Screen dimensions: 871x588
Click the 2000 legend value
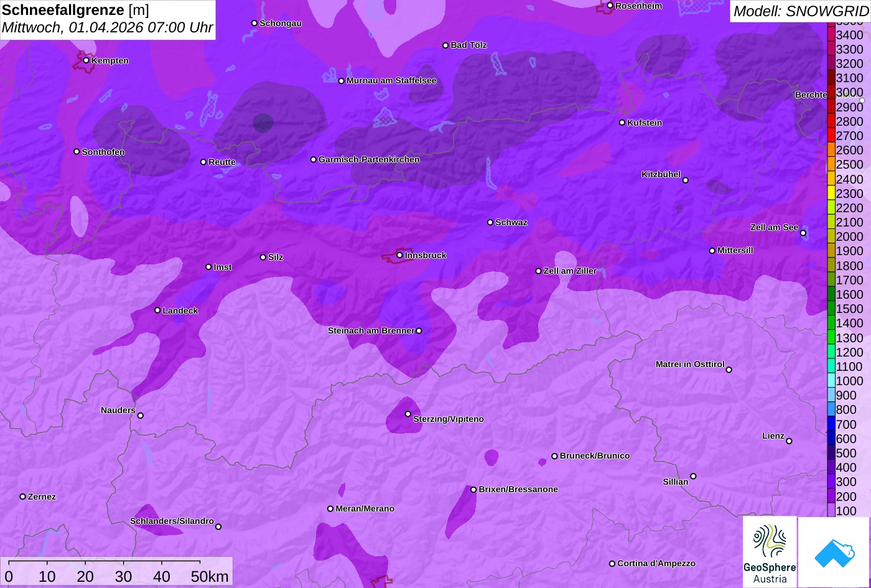pyautogui.click(x=850, y=237)
